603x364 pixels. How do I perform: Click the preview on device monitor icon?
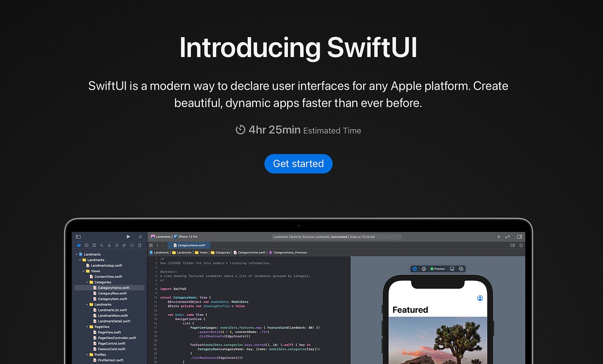point(452,269)
